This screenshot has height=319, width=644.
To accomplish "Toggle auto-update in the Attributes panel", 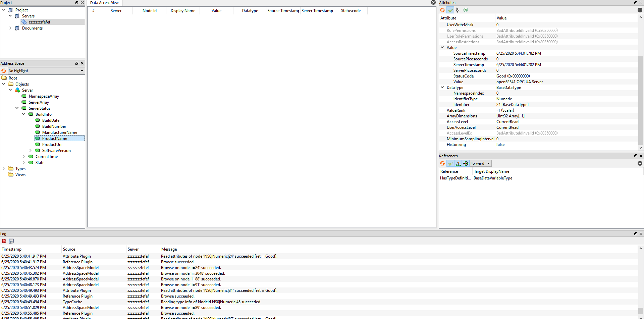I will (450, 10).
